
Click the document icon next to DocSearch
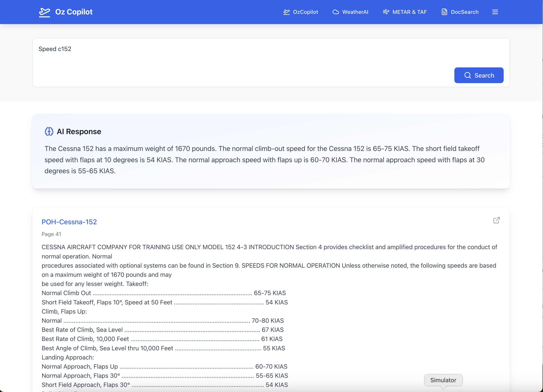(x=444, y=12)
